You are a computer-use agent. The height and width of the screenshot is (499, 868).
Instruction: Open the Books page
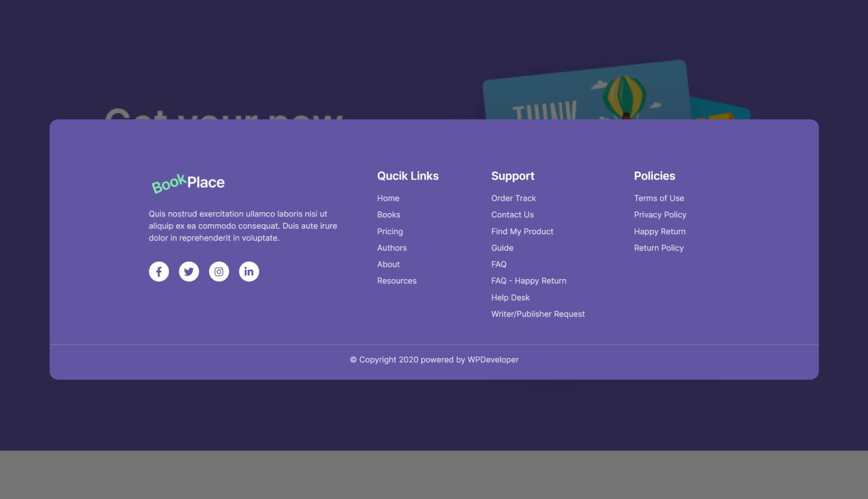click(x=389, y=214)
